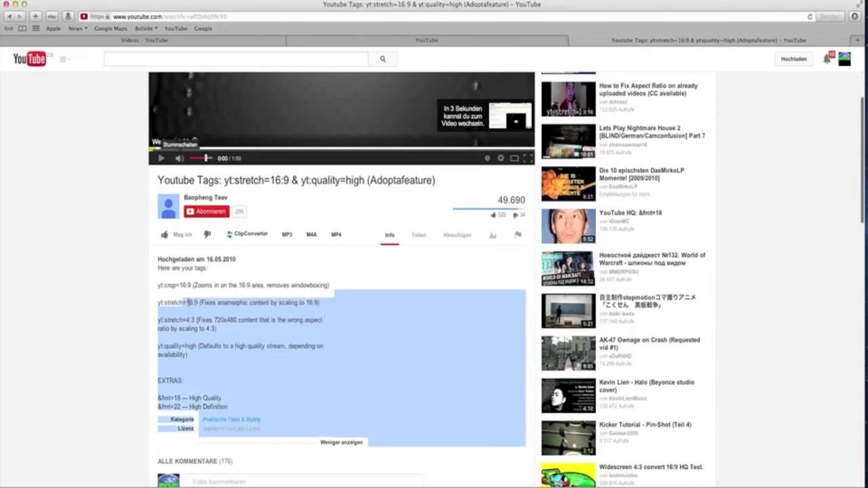
Task: Play the video with the play button
Action: tap(161, 158)
